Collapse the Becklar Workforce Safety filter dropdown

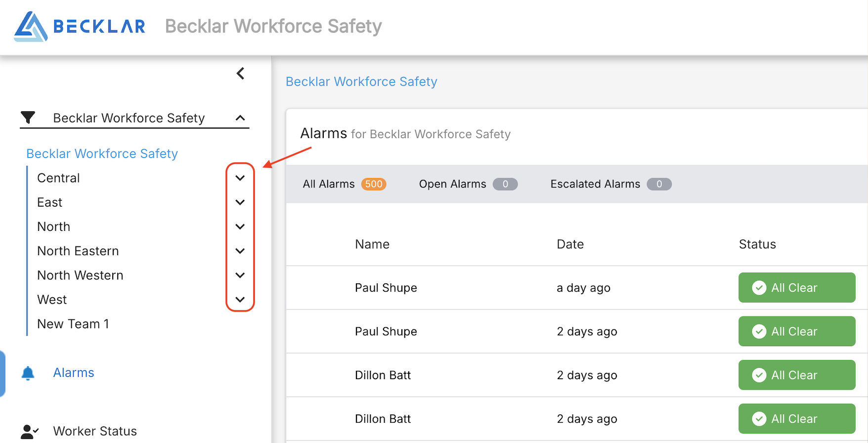tap(240, 118)
